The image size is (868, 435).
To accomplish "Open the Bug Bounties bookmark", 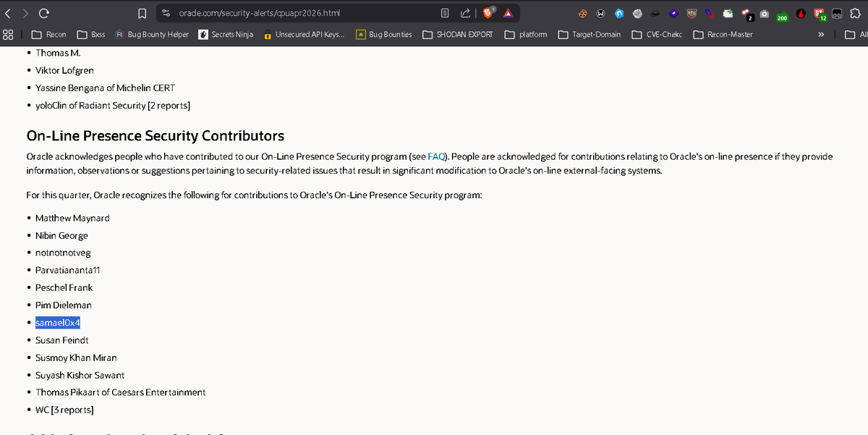I will [x=384, y=34].
